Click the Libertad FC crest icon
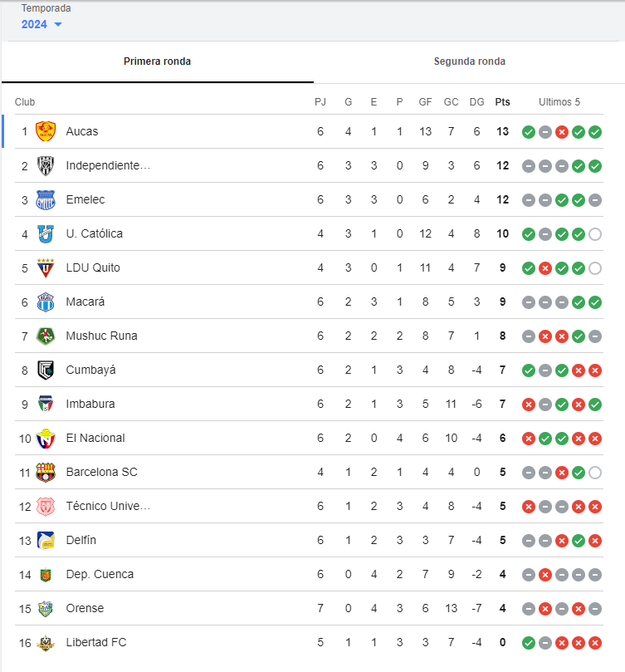 pyautogui.click(x=46, y=642)
